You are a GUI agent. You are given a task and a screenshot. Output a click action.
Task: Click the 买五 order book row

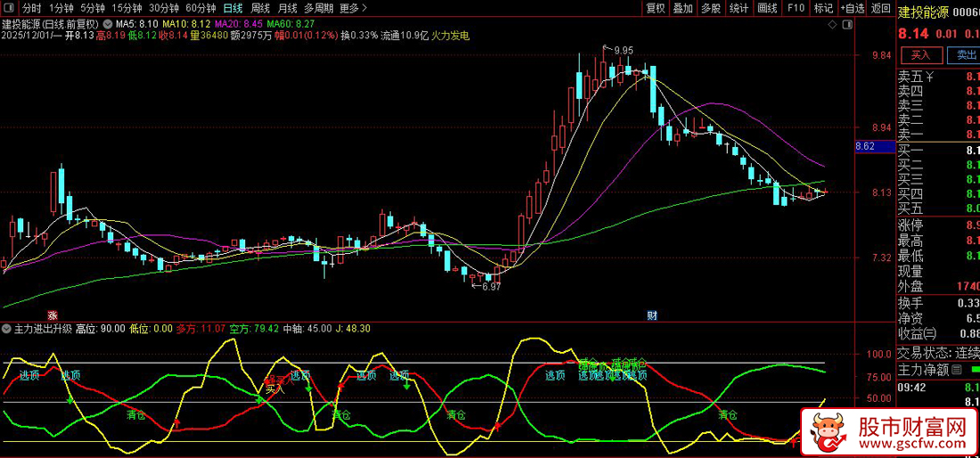(938, 208)
